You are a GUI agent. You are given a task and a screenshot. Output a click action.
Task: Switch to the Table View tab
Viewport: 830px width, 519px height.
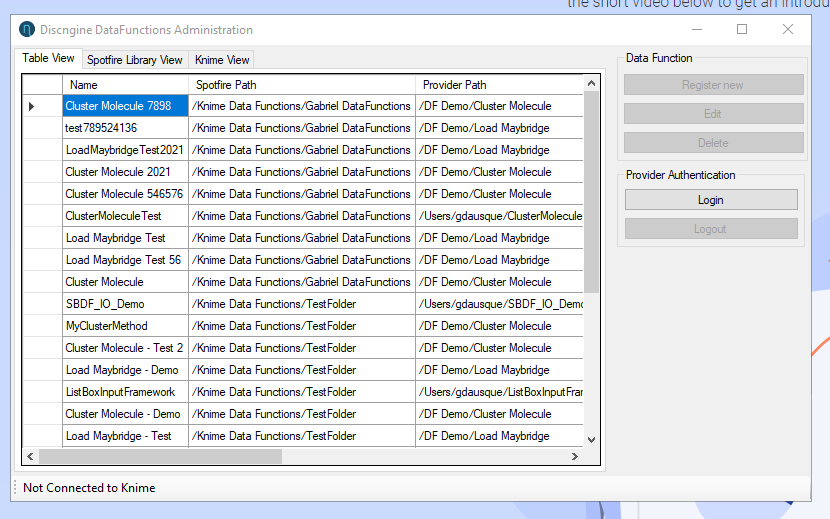pos(48,58)
